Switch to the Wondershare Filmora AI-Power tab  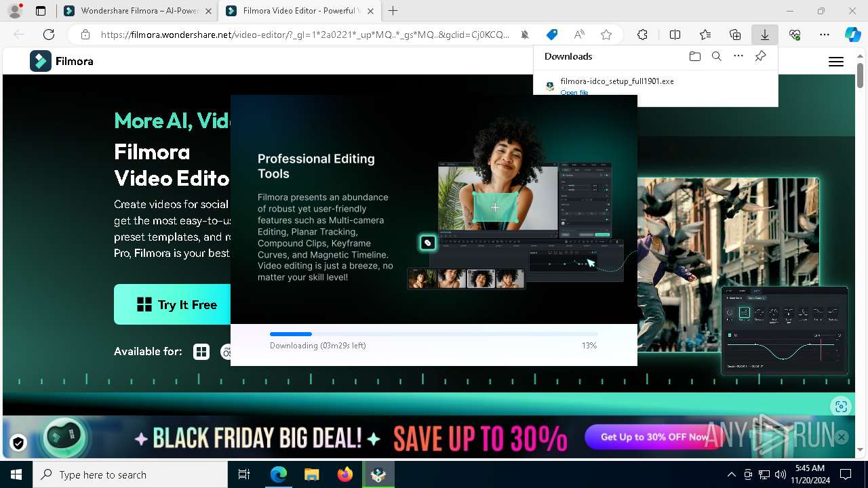(137, 11)
